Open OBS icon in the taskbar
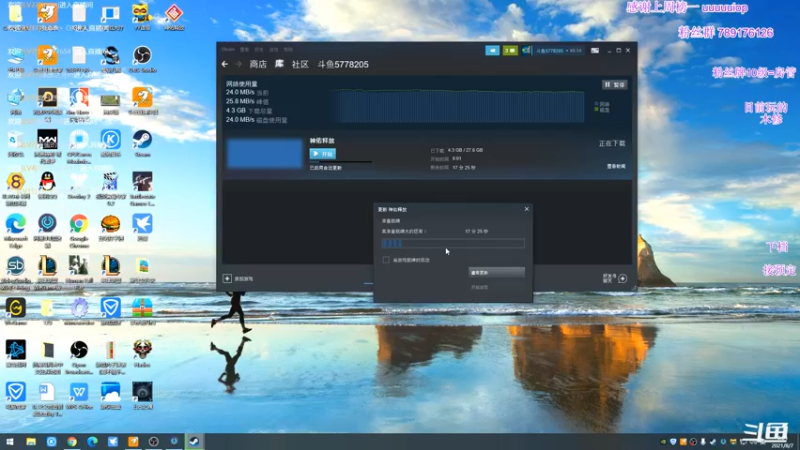This screenshot has width=800, height=450. (154, 441)
